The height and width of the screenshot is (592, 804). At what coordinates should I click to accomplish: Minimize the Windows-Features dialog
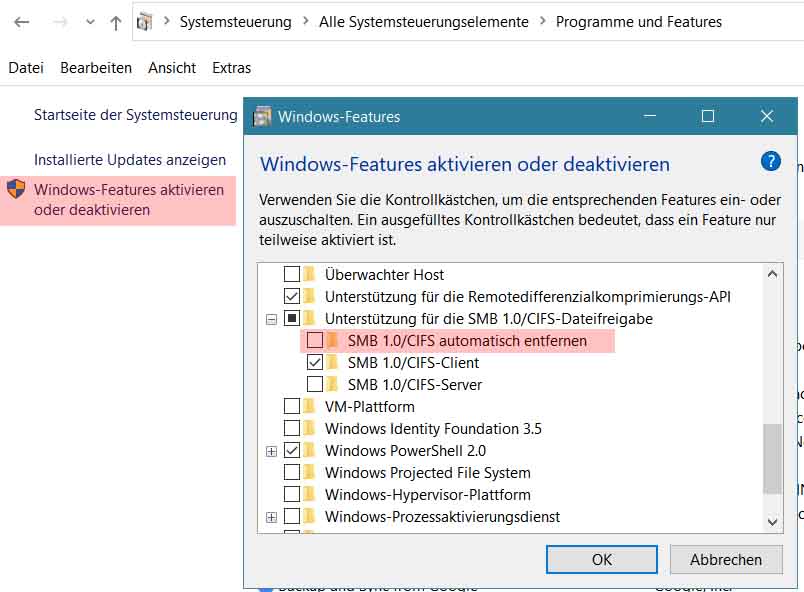(650, 116)
